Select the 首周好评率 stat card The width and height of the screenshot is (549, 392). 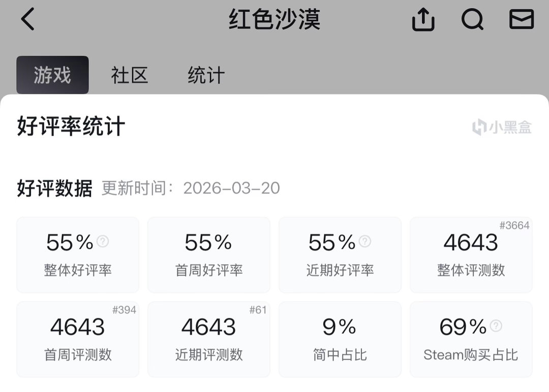point(208,254)
